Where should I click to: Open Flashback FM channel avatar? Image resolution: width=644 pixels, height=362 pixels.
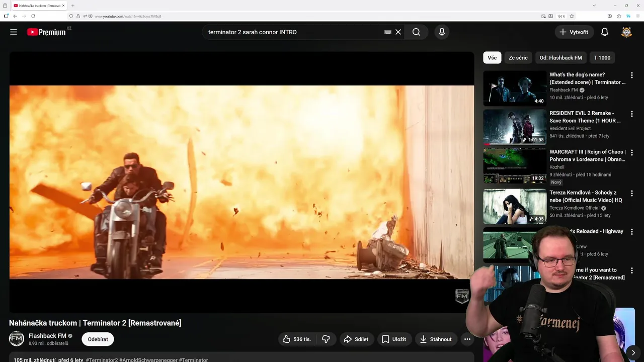tap(17, 339)
